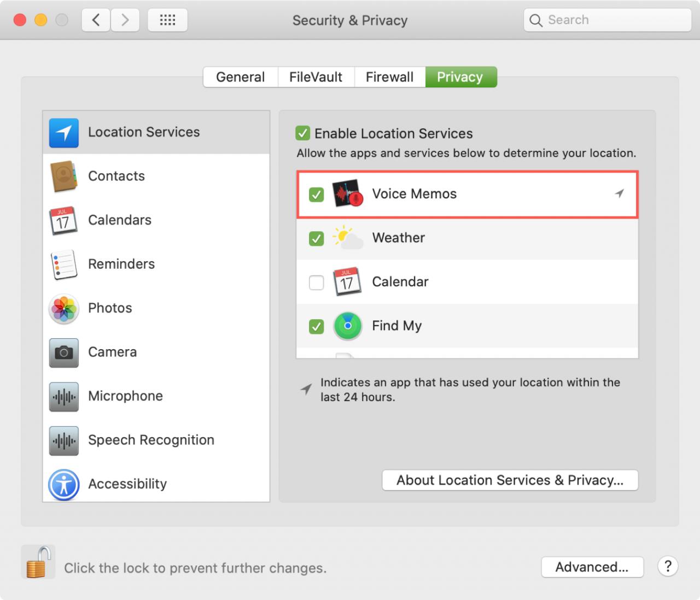Select the Photos flower icon
The image size is (700, 600).
[63, 309]
